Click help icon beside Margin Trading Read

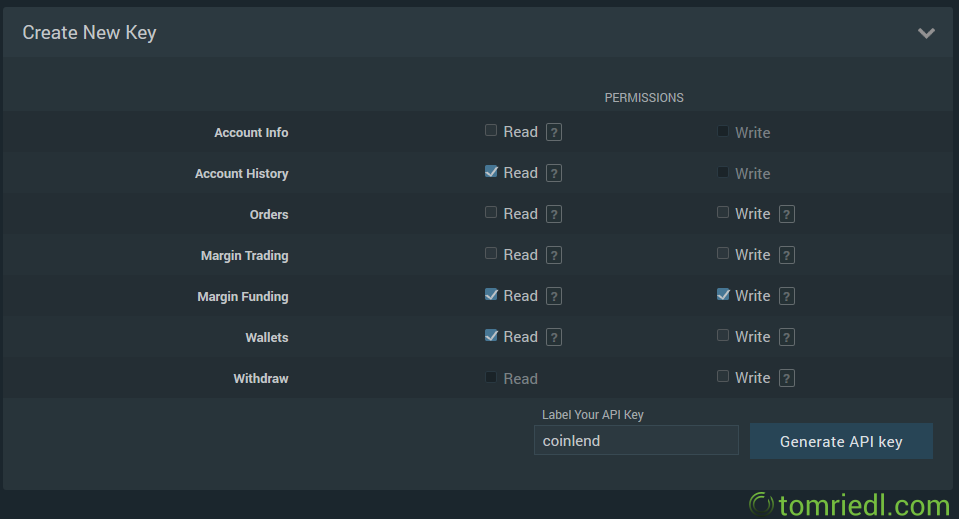pos(554,255)
